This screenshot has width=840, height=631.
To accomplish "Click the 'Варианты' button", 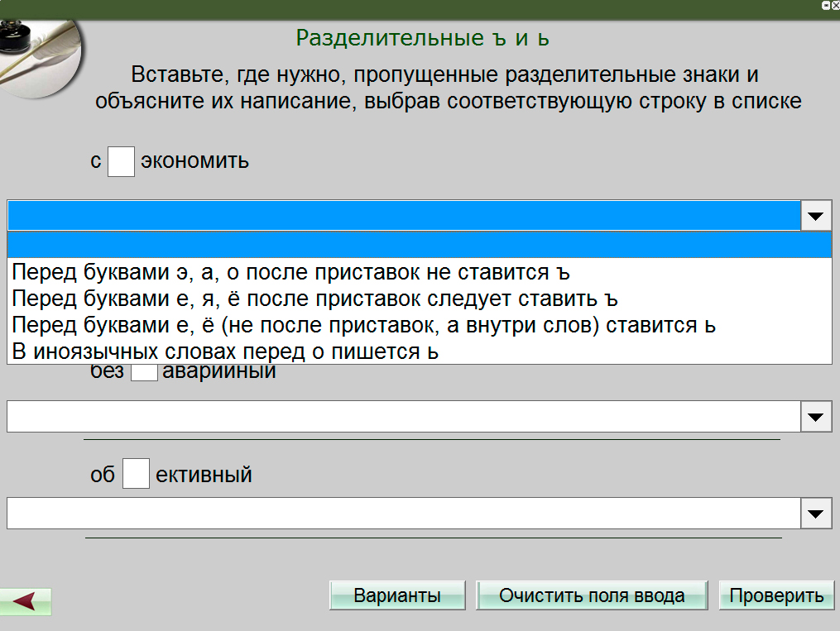I will [397, 595].
